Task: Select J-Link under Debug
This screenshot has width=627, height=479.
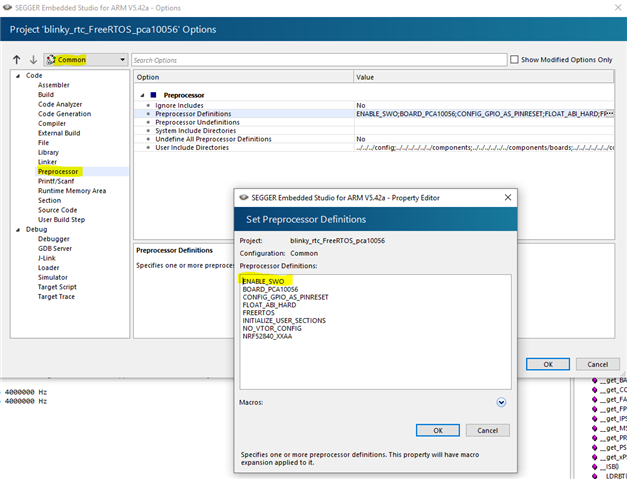Action: [x=46, y=258]
